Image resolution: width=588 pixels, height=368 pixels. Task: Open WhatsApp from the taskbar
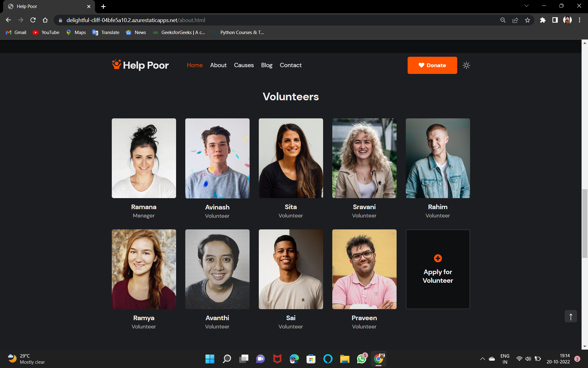click(x=361, y=359)
